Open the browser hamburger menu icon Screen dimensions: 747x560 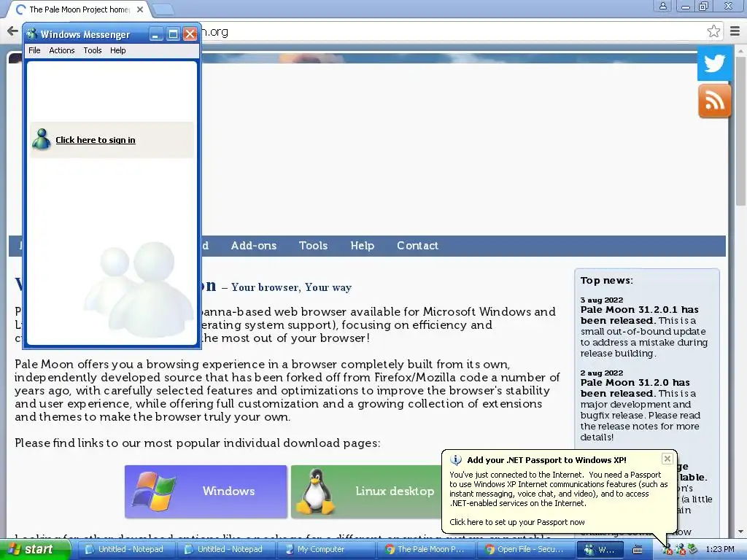[x=735, y=31]
